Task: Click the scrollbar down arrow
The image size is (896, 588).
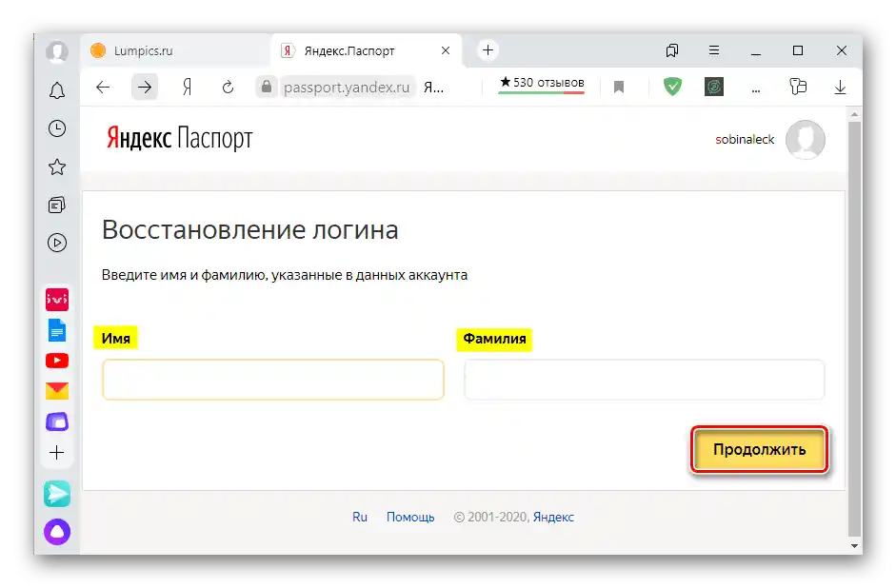Action: [x=854, y=546]
